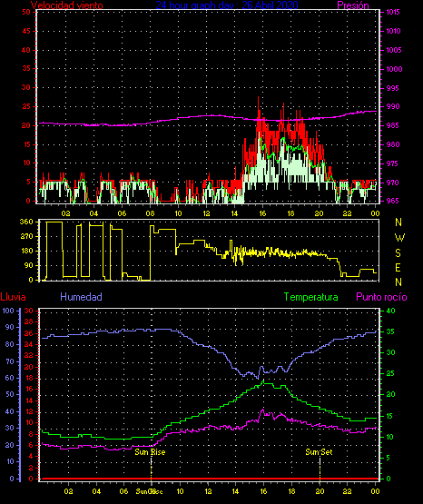Screen dimensions: 423x504
Task: Click the "965" pressure axis value
Action: [x=392, y=201]
